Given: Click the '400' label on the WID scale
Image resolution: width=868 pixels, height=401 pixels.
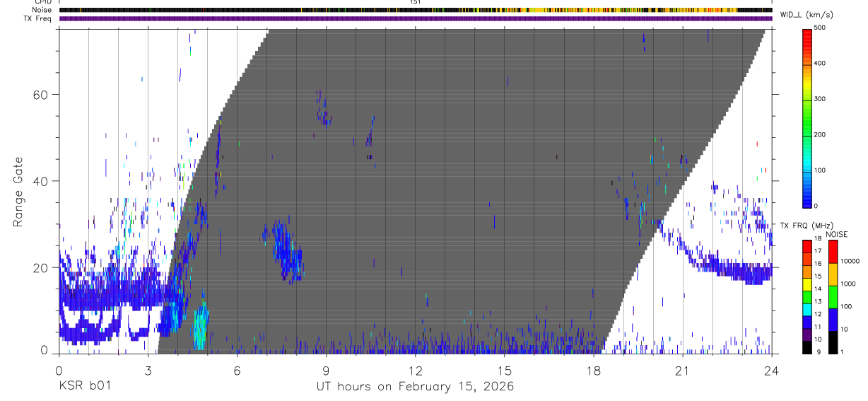Looking at the screenshot, I should pyautogui.click(x=820, y=64).
